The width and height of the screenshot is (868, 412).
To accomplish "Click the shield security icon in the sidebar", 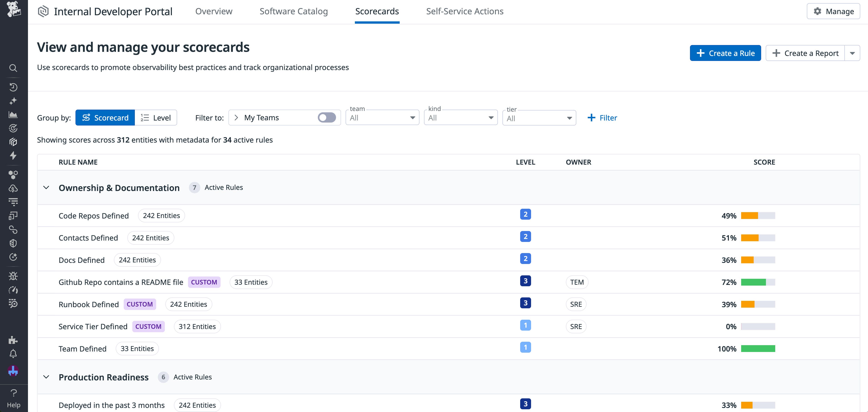I will (x=13, y=243).
